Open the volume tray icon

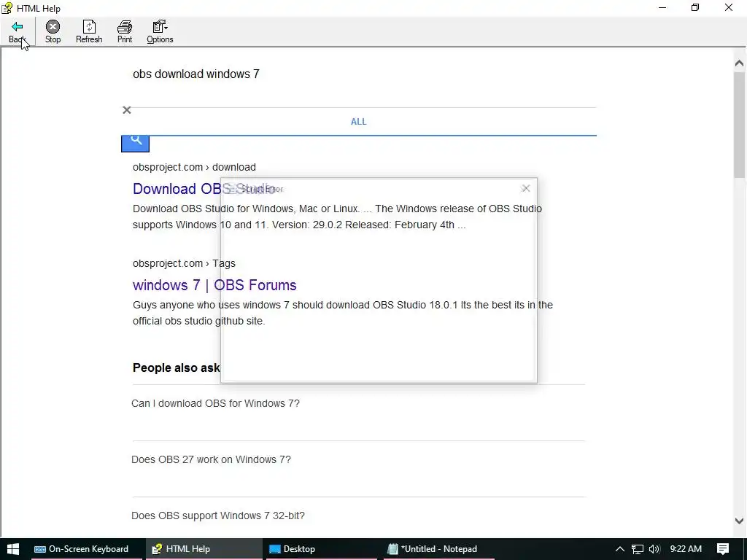(x=654, y=549)
